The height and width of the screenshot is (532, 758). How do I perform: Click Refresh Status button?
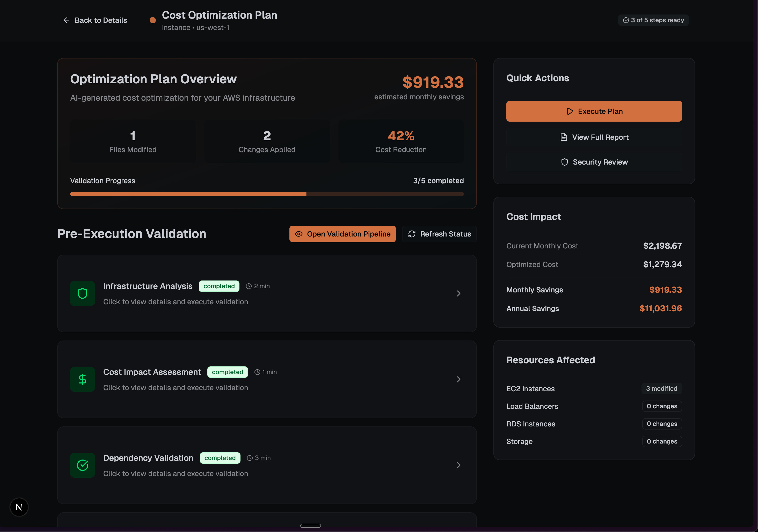[x=439, y=234]
